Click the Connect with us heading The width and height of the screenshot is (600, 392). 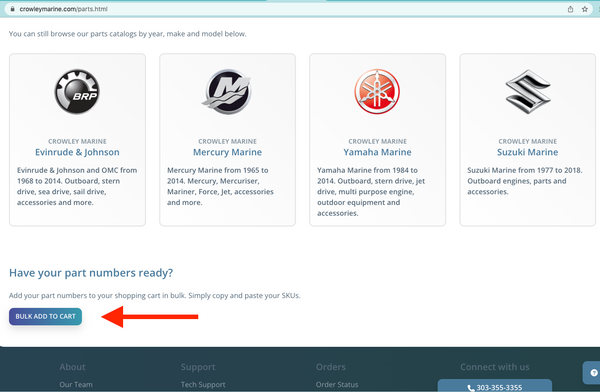495,367
